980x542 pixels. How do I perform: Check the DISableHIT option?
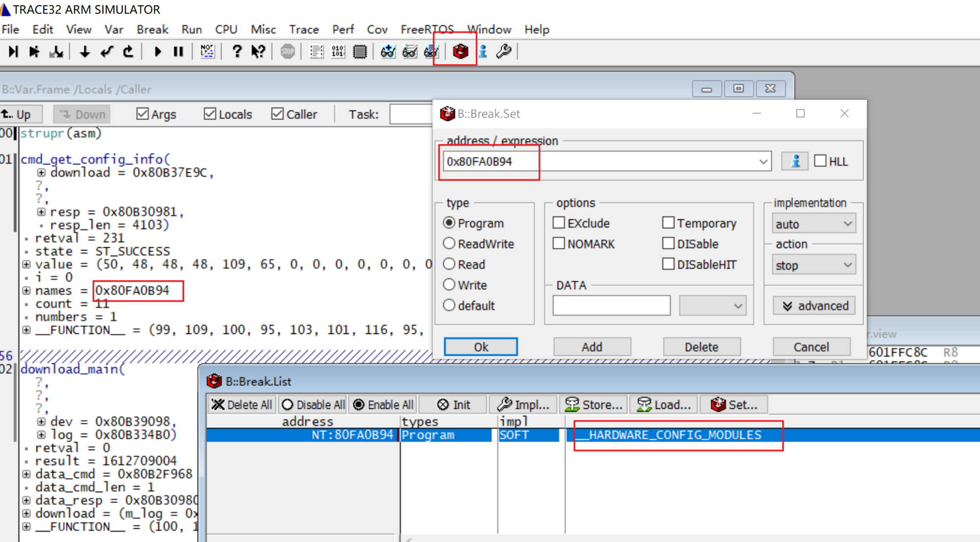click(x=668, y=264)
